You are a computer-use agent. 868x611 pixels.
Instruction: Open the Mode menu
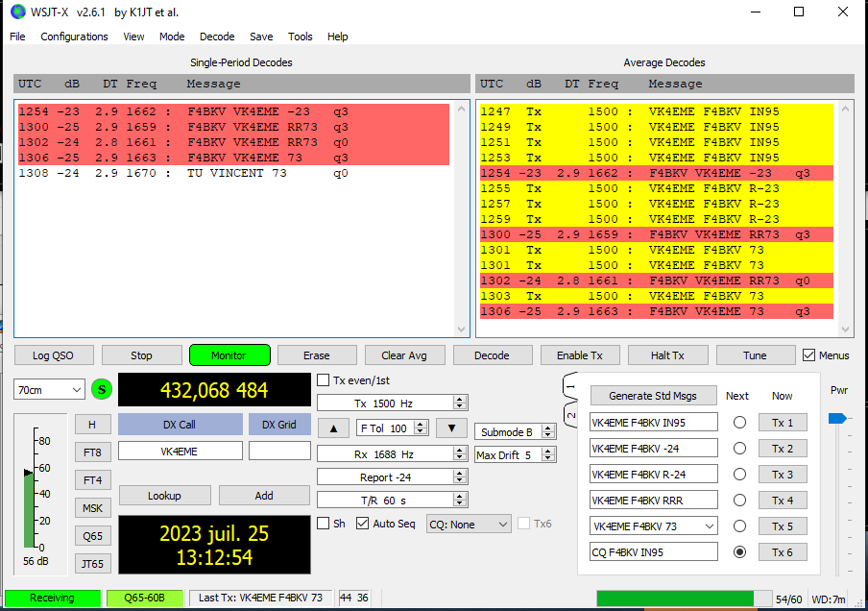[172, 37]
